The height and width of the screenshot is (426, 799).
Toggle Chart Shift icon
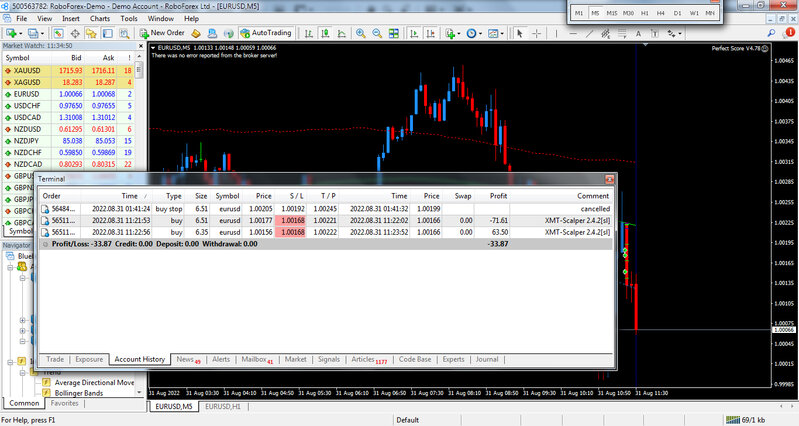coord(431,33)
